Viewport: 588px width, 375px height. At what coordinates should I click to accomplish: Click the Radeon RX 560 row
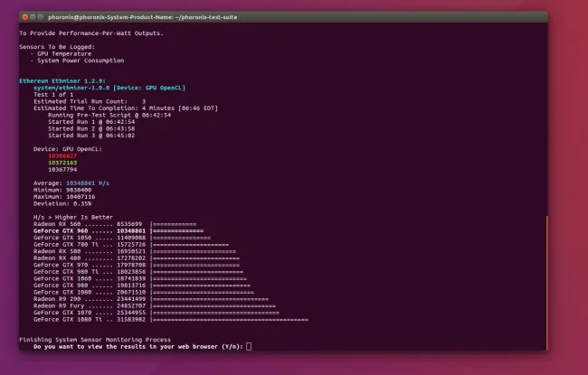click(x=115, y=224)
